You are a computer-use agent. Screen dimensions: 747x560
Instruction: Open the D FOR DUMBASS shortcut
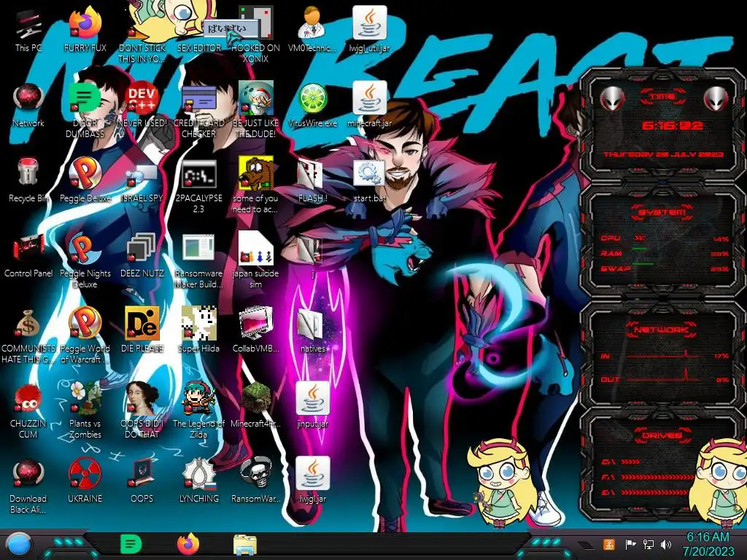coord(85,109)
